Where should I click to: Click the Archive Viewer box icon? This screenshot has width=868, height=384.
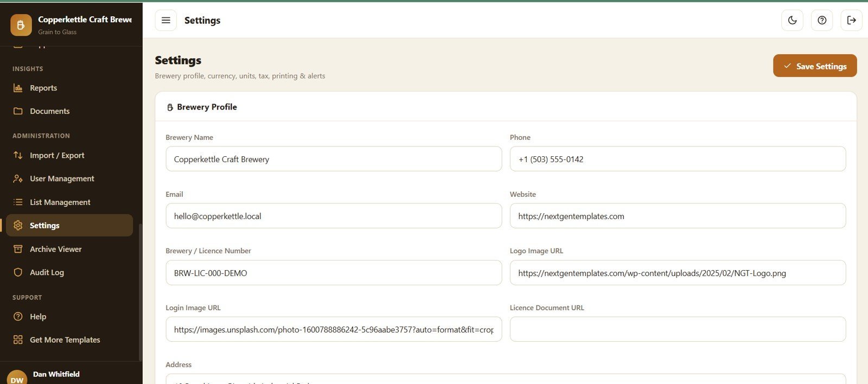click(18, 249)
